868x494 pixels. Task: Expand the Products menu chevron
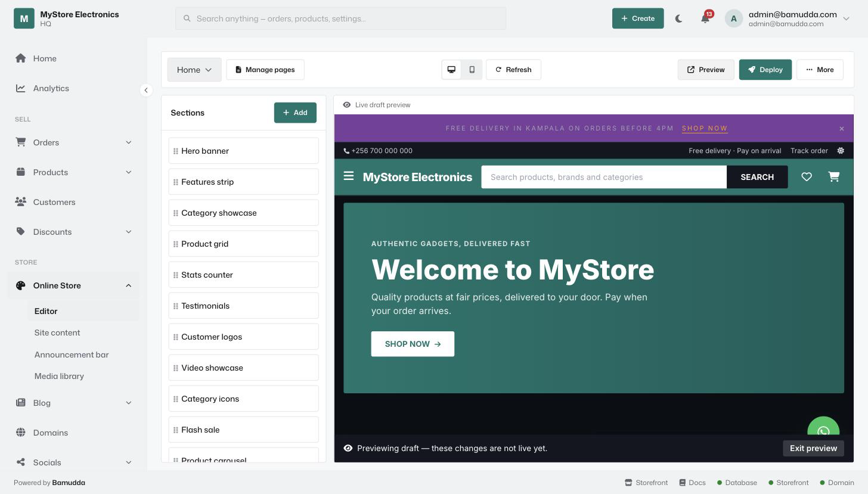pyautogui.click(x=129, y=172)
